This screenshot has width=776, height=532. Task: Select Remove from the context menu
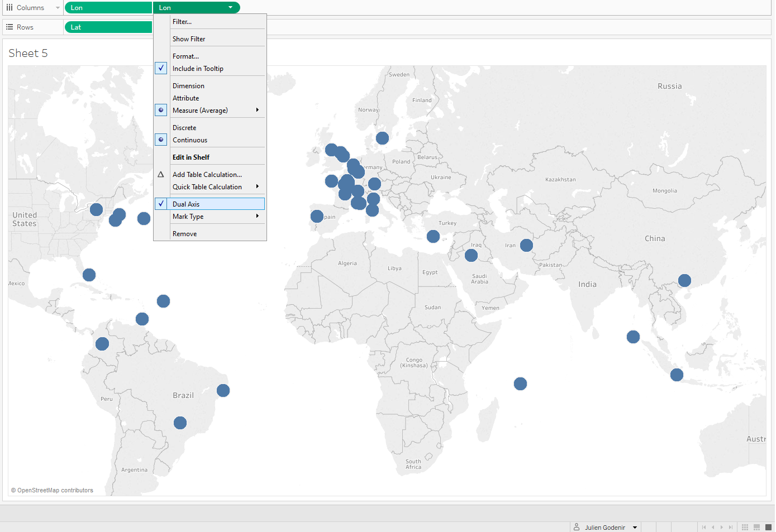coord(184,234)
